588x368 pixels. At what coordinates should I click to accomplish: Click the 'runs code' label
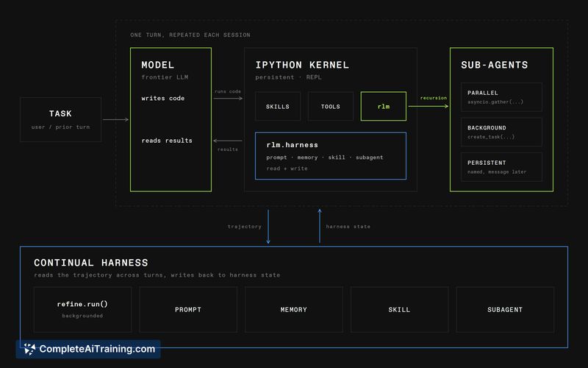[228, 91]
